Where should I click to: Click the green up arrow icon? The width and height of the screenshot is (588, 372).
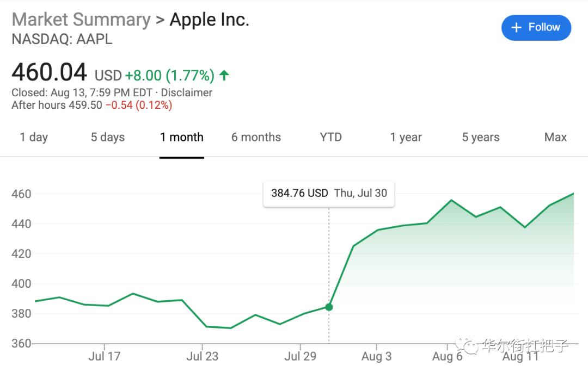[224, 75]
